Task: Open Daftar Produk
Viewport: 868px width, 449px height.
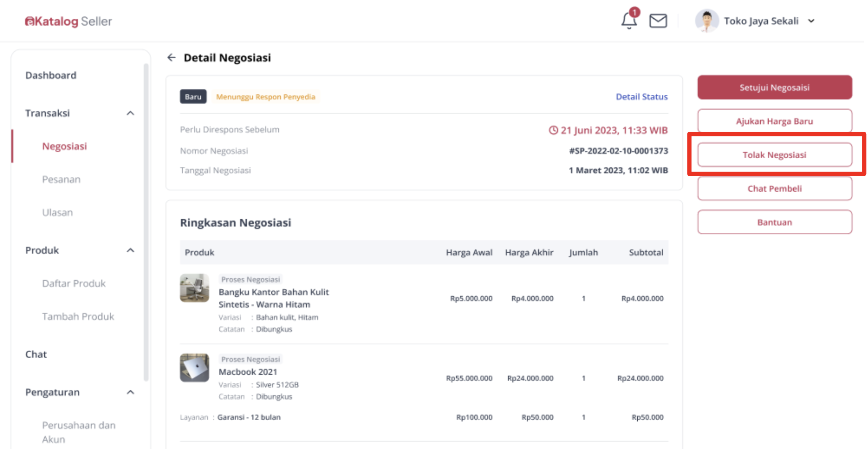Action: point(74,283)
